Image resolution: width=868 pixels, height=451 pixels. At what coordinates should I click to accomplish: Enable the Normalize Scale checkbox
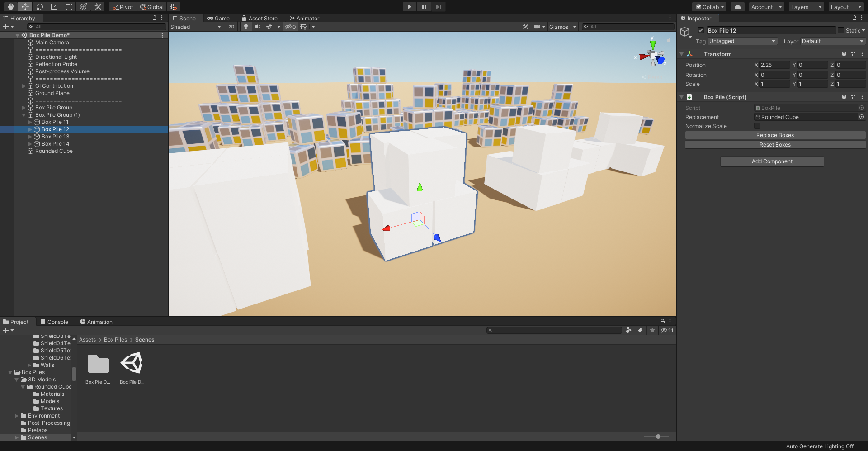[x=757, y=126]
